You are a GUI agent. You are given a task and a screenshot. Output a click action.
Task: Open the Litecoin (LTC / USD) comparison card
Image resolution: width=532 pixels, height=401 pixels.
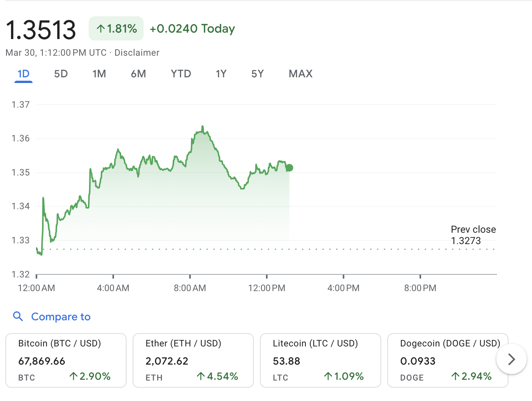pos(320,360)
